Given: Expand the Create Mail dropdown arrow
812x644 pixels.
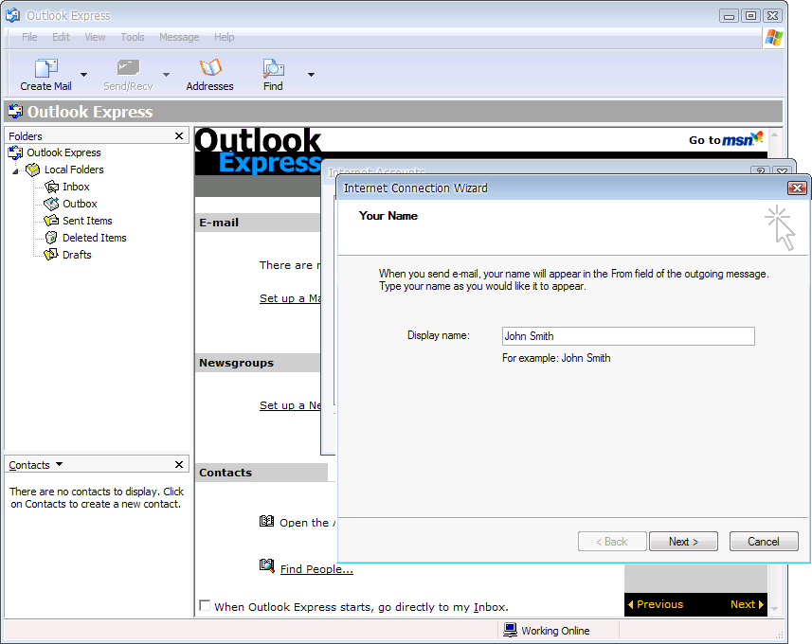Looking at the screenshot, I should click(83, 74).
